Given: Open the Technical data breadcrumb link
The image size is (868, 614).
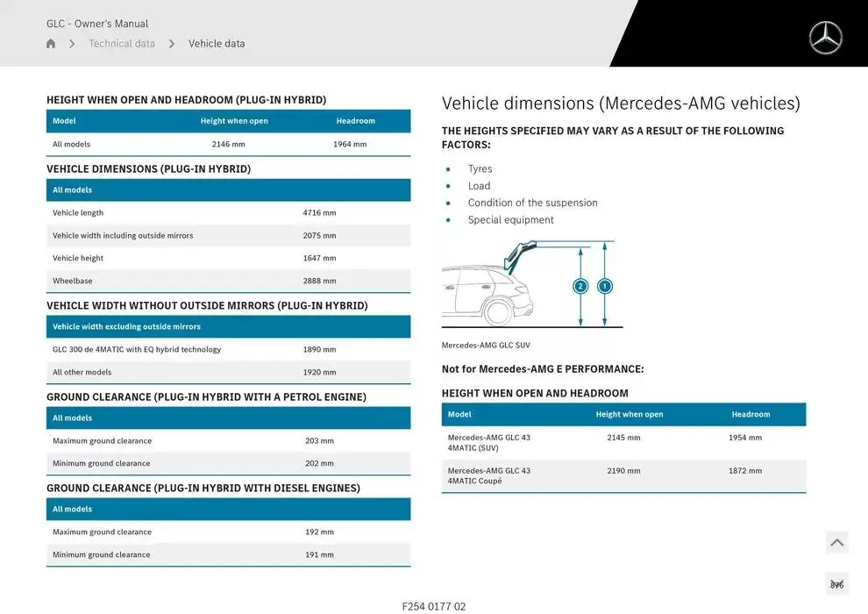Looking at the screenshot, I should click(122, 44).
